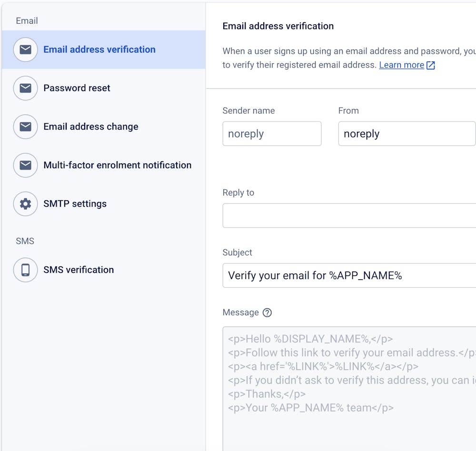Viewport: 476px width, 451px height.
Task: Select SMS verification template
Action: (x=79, y=270)
